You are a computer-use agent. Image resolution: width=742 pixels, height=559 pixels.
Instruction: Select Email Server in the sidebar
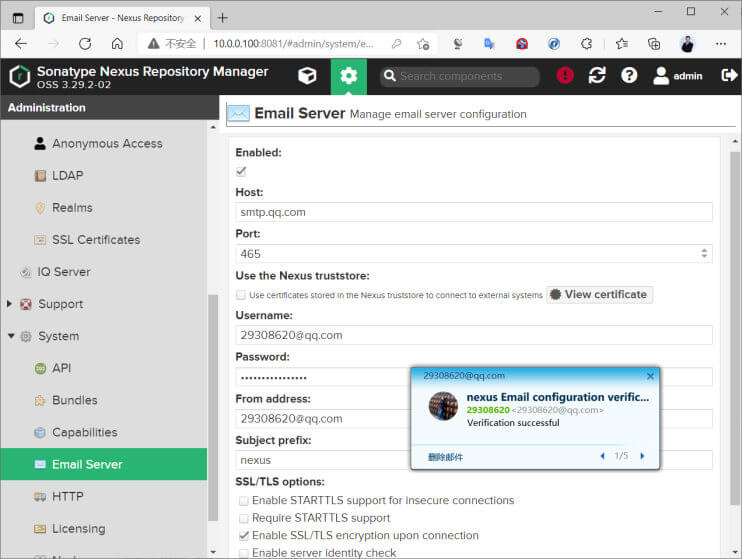(104, 464)
